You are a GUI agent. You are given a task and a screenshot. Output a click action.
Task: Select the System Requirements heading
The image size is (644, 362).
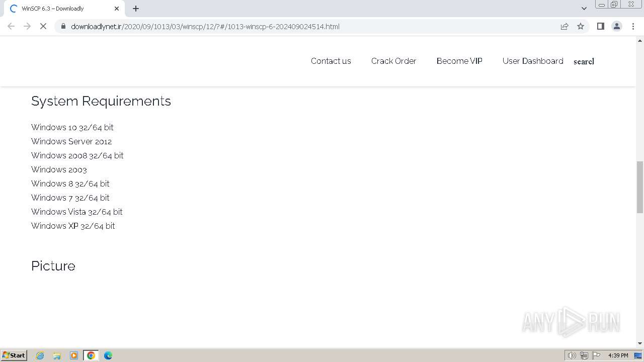point(101,101)
